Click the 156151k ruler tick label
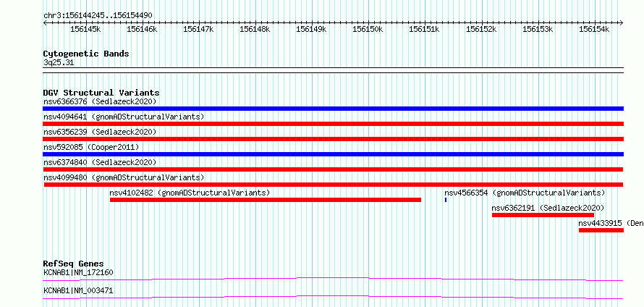The height and width of the screenshot is (307, 644). click(425, 29)
